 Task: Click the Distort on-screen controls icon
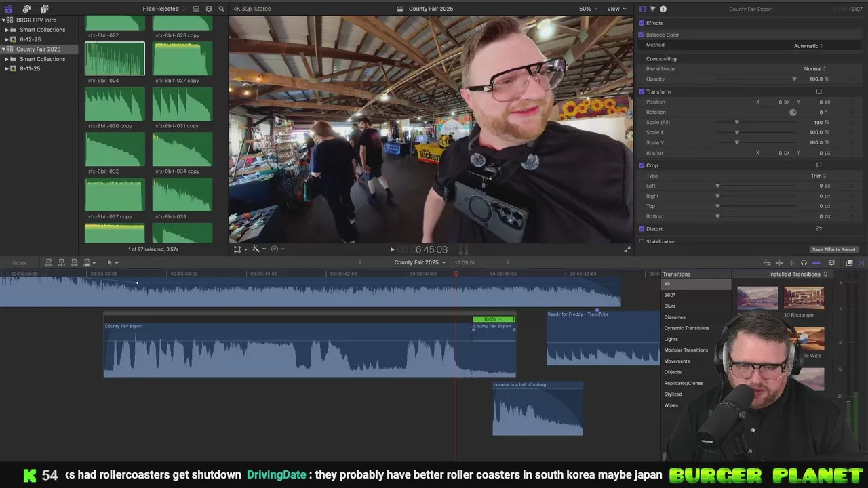point(818,229)
